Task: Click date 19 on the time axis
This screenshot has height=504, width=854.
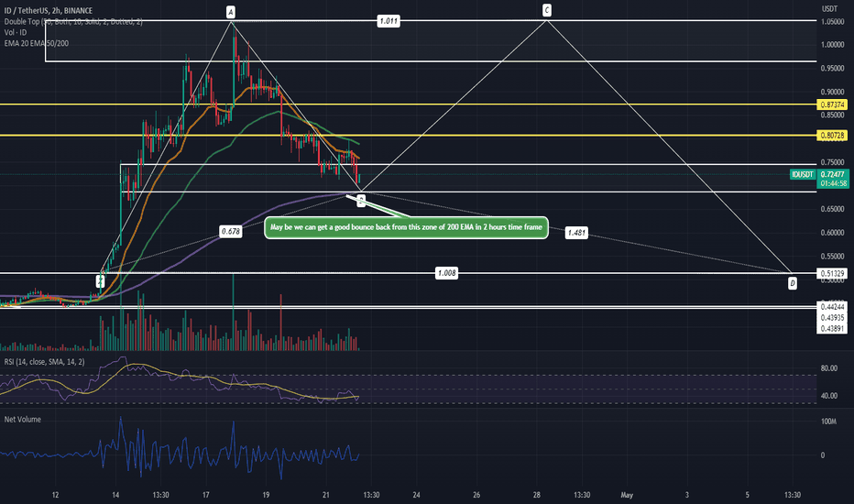Action: pos(266,495)
